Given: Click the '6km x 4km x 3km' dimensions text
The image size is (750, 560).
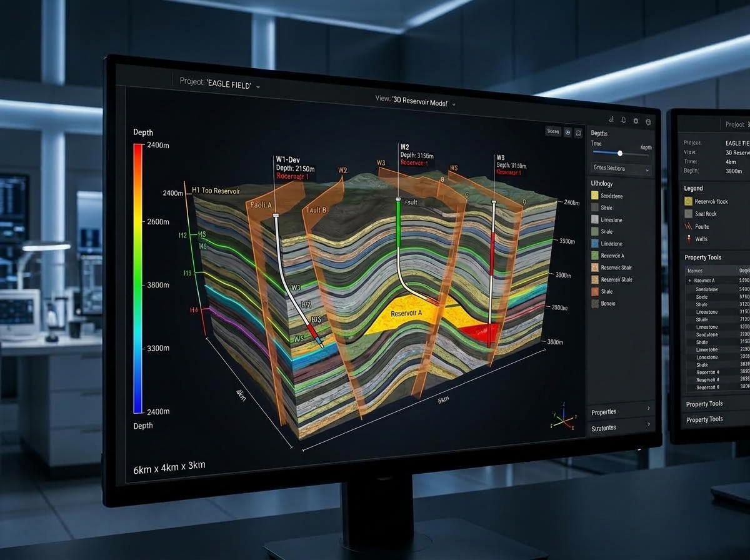Looking at the screenshot, I should point(169,467).
